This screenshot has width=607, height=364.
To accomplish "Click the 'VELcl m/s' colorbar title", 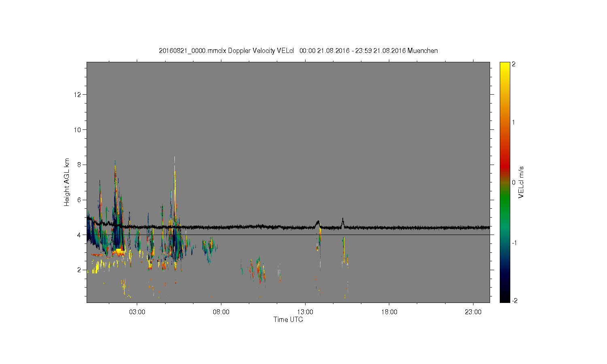I will [x=521, y=182].
